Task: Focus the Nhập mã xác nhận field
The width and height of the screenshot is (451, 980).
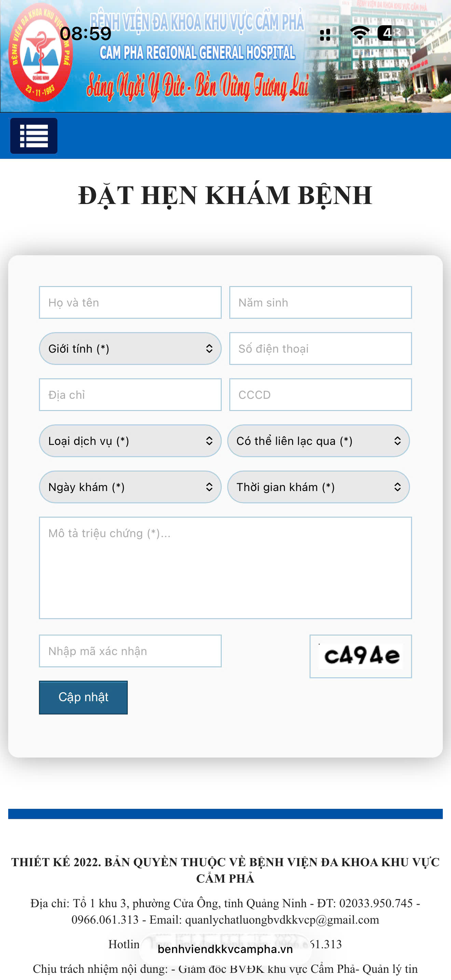Action: 130,651
